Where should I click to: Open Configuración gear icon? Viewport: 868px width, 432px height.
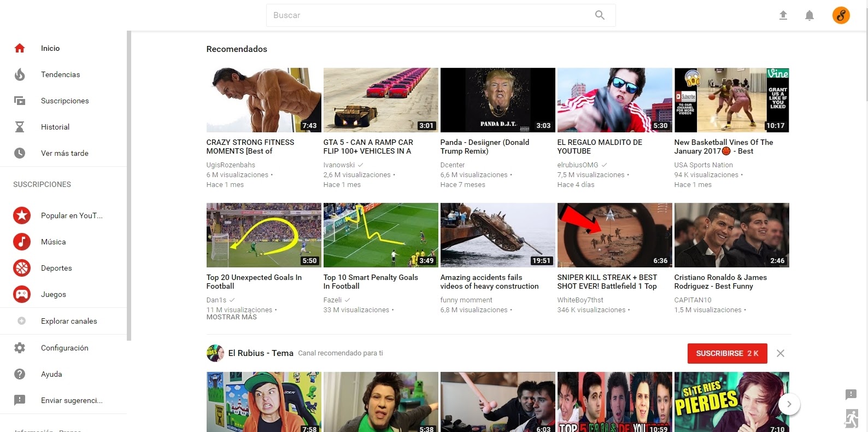(x=20, y=348)
